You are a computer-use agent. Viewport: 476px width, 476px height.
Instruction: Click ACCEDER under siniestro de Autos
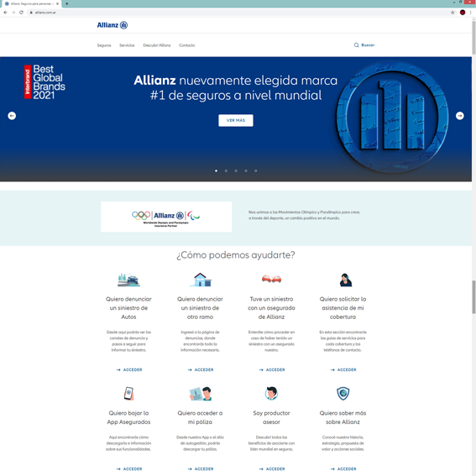click(129, 369)
